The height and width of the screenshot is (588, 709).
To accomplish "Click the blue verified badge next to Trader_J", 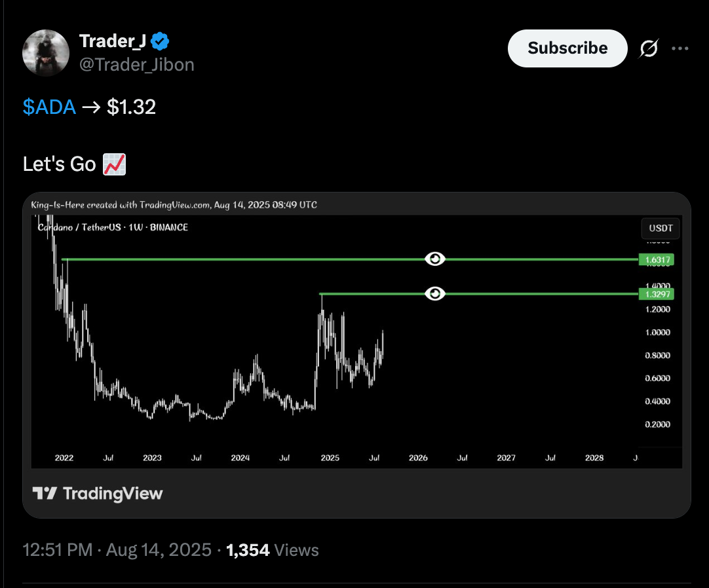I will (157, 41).
